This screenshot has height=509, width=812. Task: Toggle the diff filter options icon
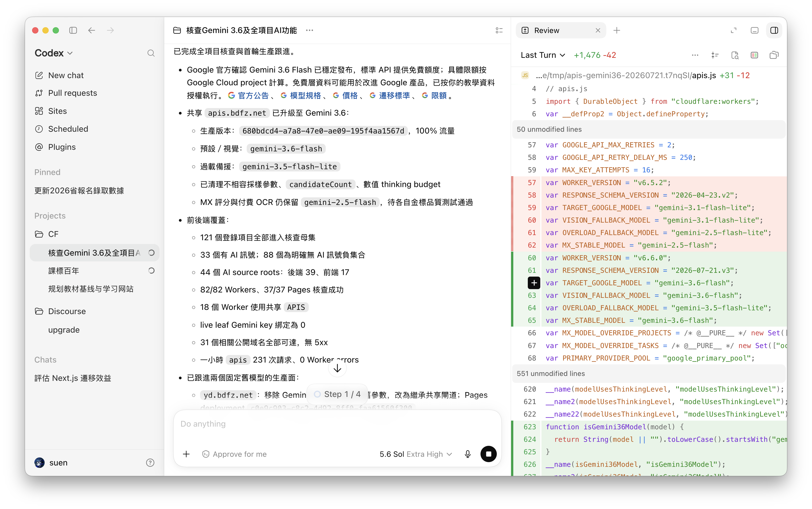point(715,55)
